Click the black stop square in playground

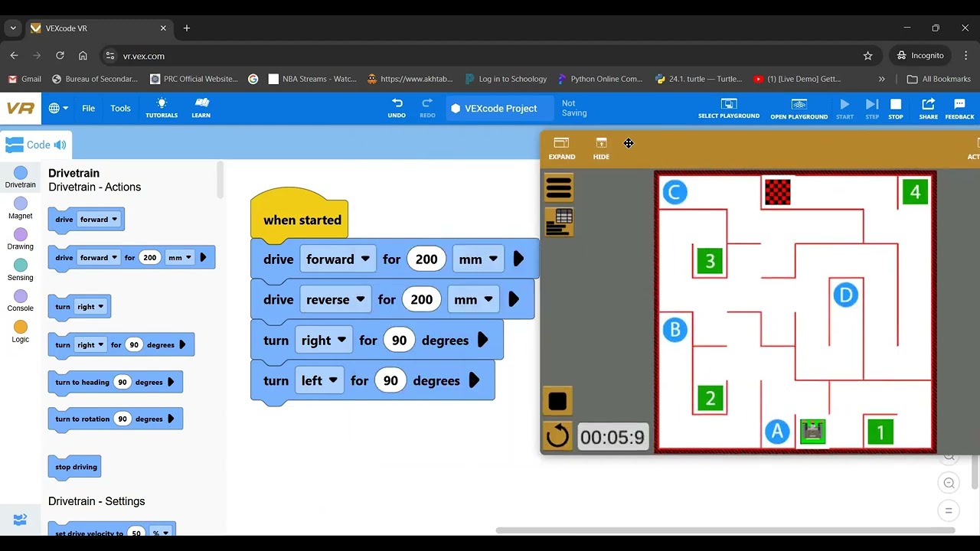pyautogui.click(x=557, y=401)
